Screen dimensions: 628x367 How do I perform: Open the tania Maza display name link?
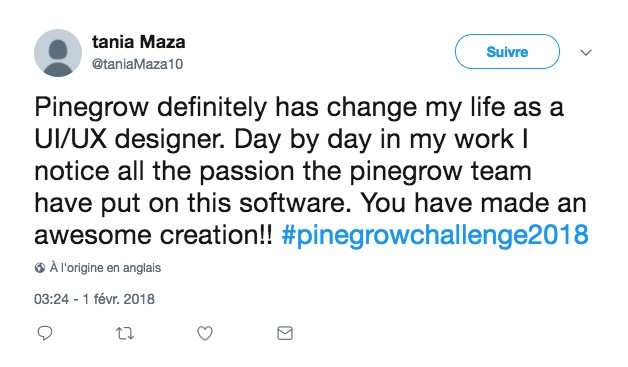tap(139, 42)
